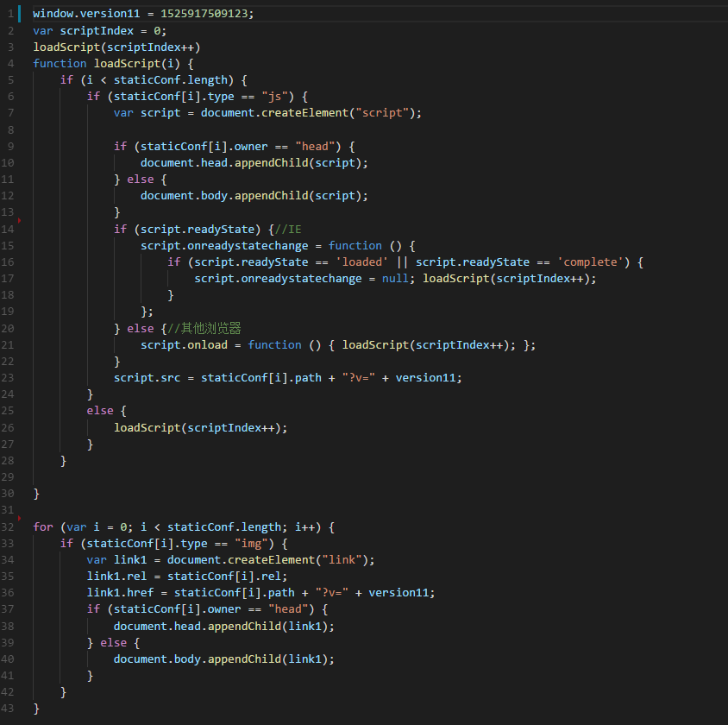The image size is (728, 725).
Task: Click the "for" keyword on line 32
Action: pos(43,527)
